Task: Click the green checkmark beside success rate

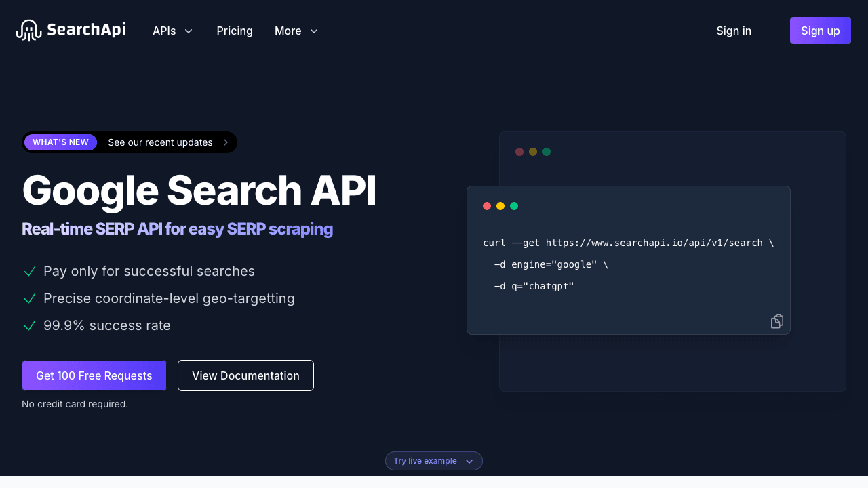Action: tap(29, 325)
